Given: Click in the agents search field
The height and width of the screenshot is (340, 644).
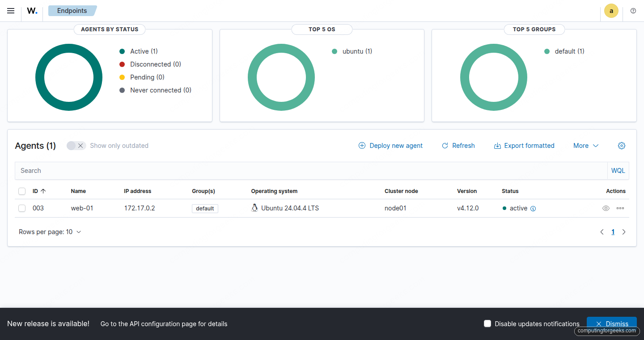Looking at the screenshot, I should click(179, 171).
